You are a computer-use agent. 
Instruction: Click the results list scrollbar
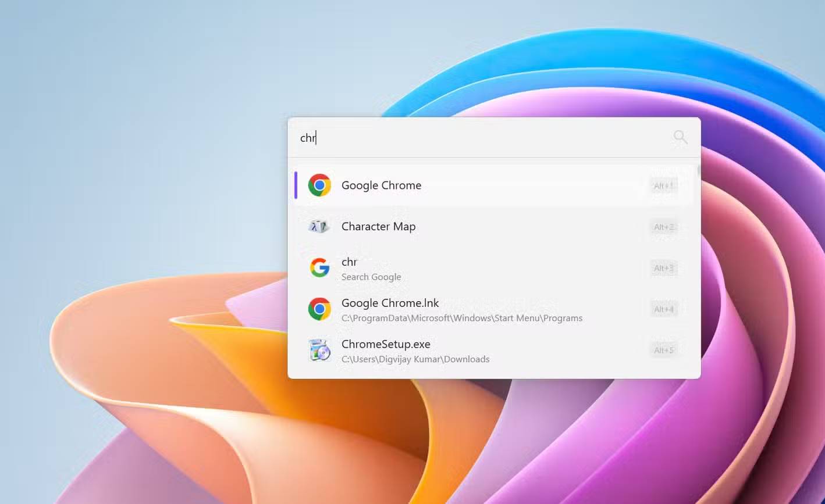point(698,171)
